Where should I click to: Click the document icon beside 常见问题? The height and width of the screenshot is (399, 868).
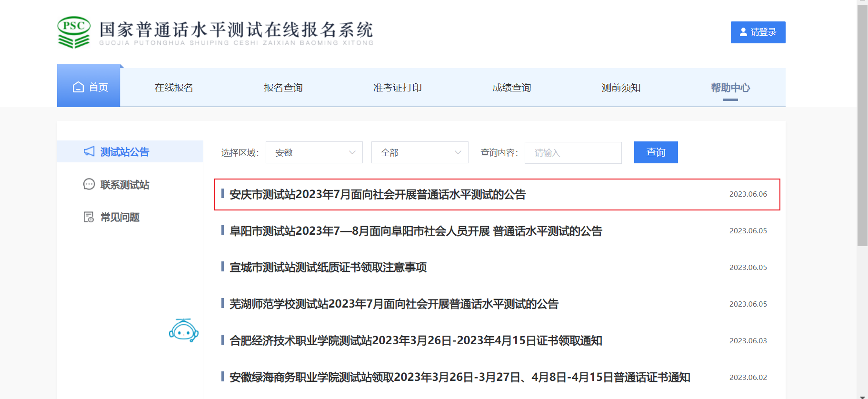click(x=89, y=217)
